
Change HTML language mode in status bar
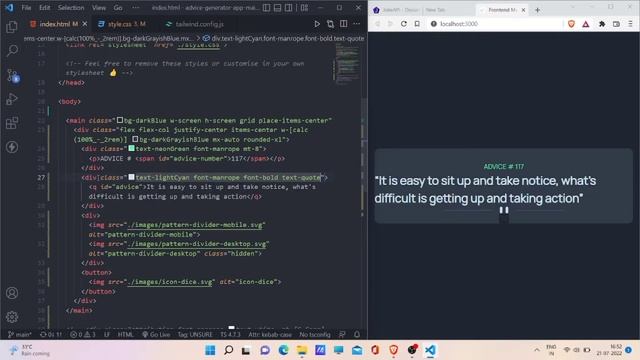(x=126, y=335)
